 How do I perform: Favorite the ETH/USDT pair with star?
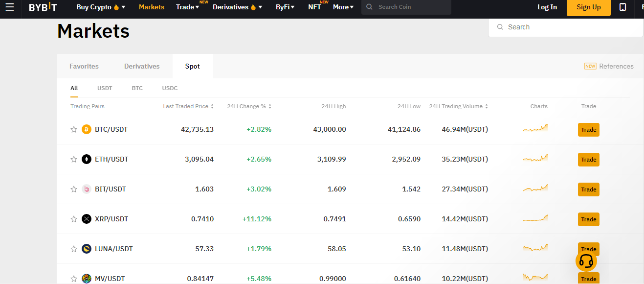(74, 159)
